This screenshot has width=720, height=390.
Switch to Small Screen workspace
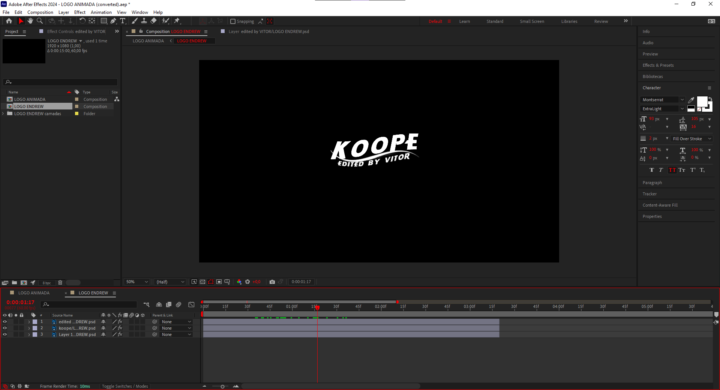pos(532,21)
